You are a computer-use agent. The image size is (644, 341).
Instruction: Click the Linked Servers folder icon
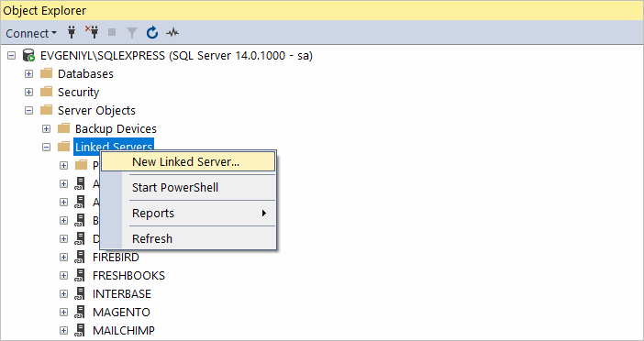click(63, 147)
